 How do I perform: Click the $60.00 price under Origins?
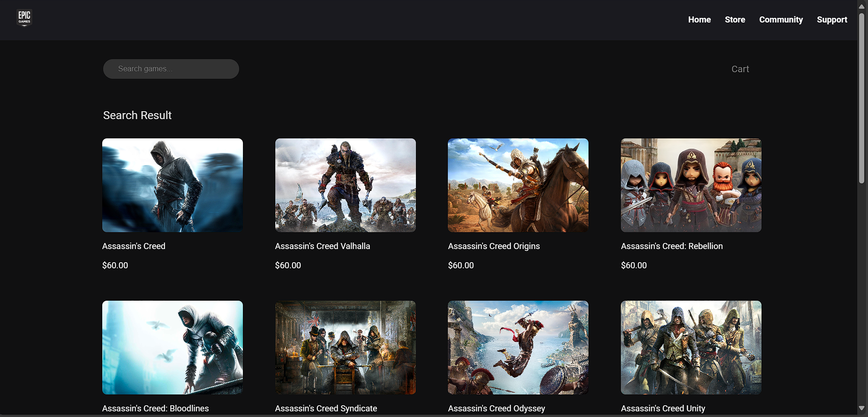pos(461,265)
